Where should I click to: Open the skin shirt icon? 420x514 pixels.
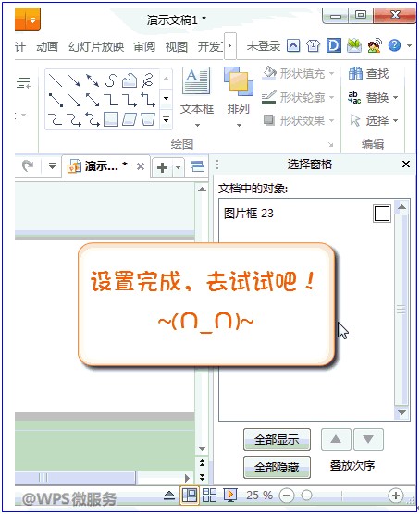313,45
